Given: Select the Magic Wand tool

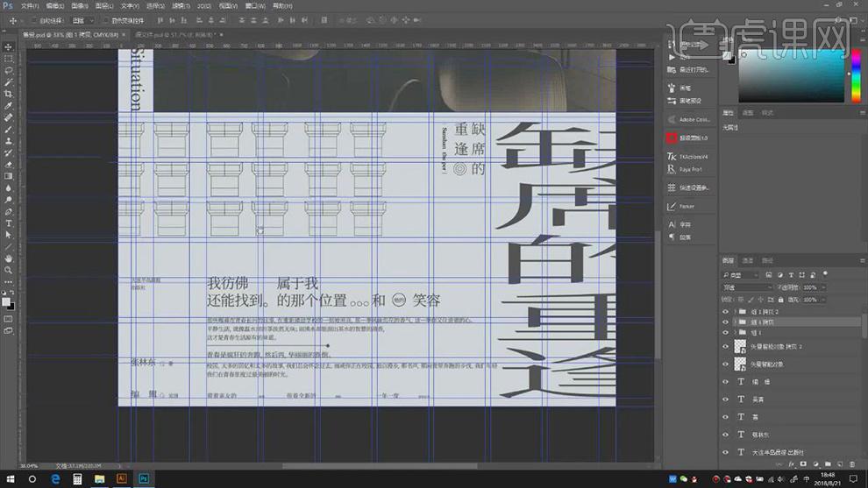Looking at the screenshot, I should pyautogui.click(x=8, y=82).
